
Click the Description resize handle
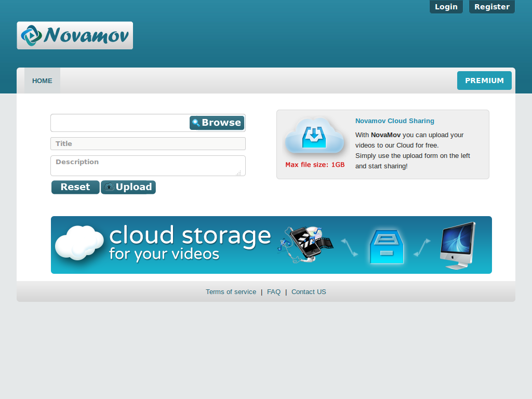(239, 173)
